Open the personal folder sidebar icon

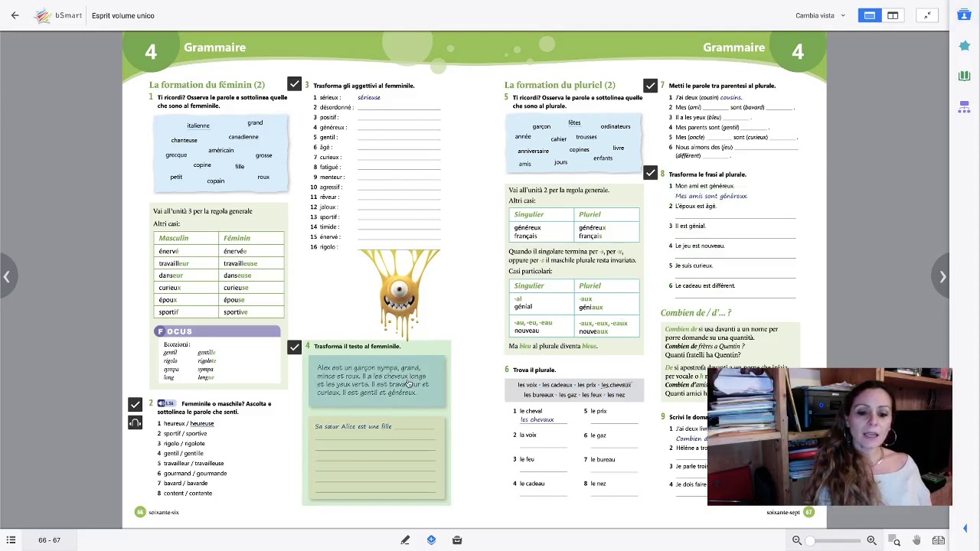[x=965, y=15]
